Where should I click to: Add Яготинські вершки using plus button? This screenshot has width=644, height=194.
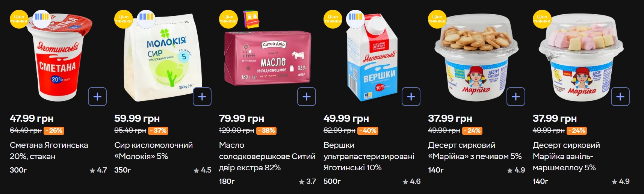(411, 97)
